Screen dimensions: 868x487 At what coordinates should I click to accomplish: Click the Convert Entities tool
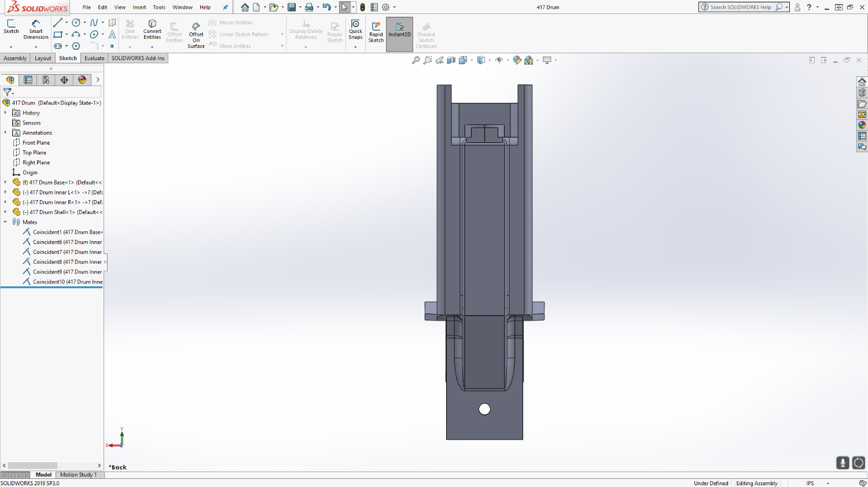152,29
